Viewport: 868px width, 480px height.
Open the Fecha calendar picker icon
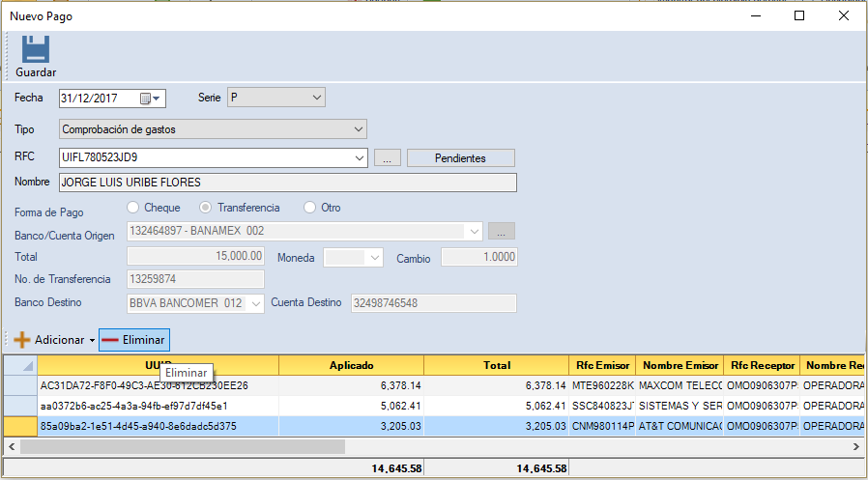(x=146, y=99)
